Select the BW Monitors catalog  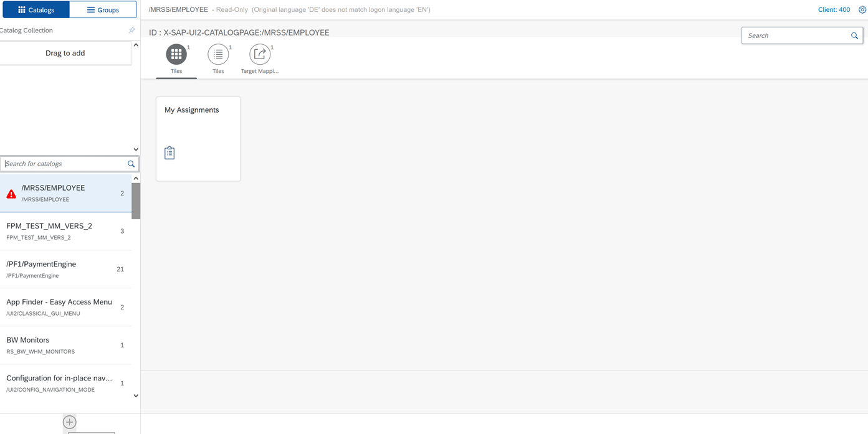click(65, 345)
